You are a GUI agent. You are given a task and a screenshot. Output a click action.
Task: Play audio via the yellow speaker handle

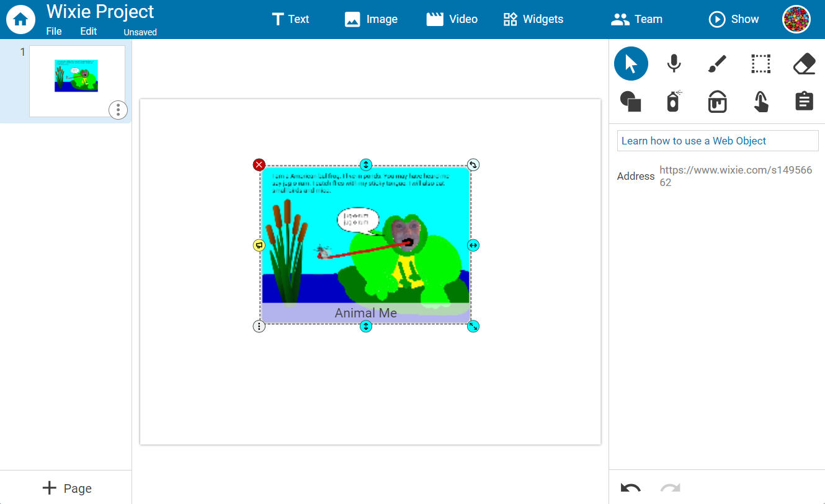[x=259, y=245]
